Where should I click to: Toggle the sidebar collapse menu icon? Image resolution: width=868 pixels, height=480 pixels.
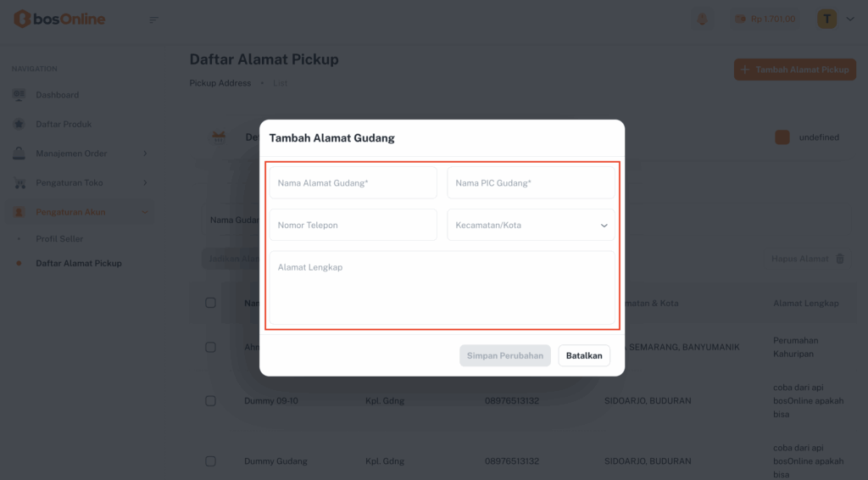point(153,20)
